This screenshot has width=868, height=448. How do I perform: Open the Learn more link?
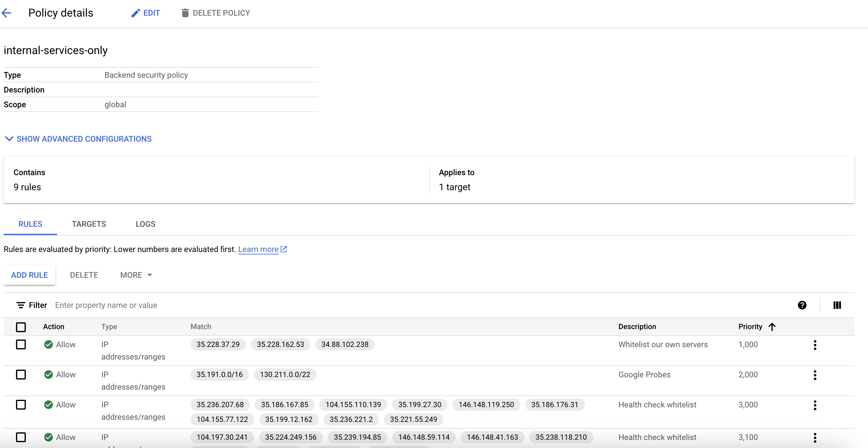click(x=258, y=249)
